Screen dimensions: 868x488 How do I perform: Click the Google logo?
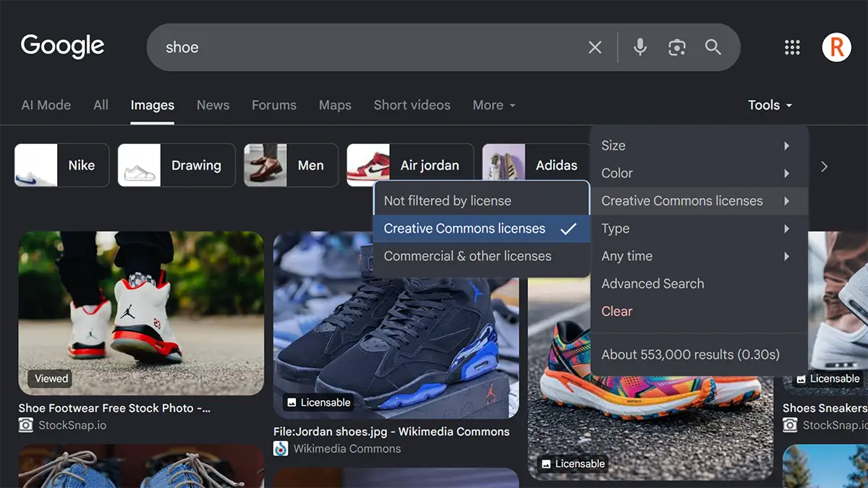tap(62, 46)
